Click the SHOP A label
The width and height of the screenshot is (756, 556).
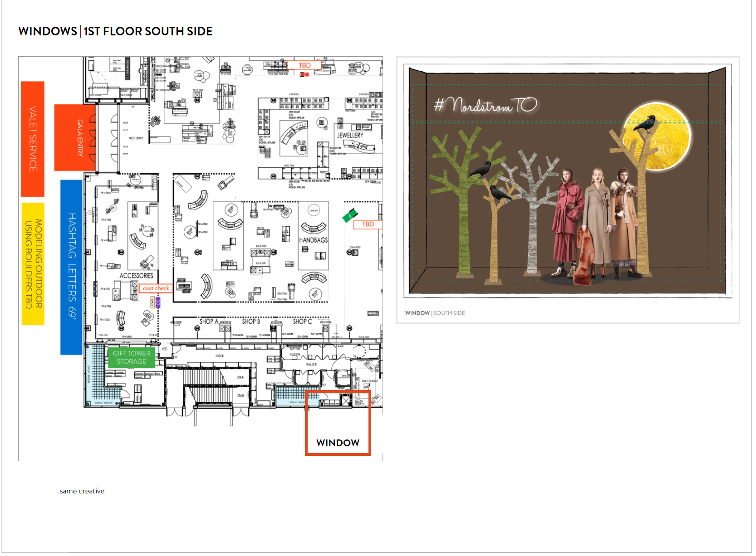point(209,321)
